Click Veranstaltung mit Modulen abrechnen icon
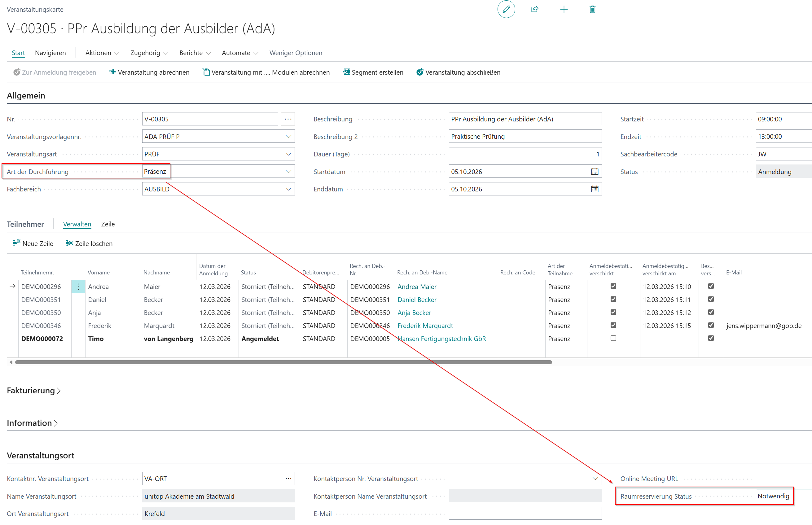 click(206, 72)
